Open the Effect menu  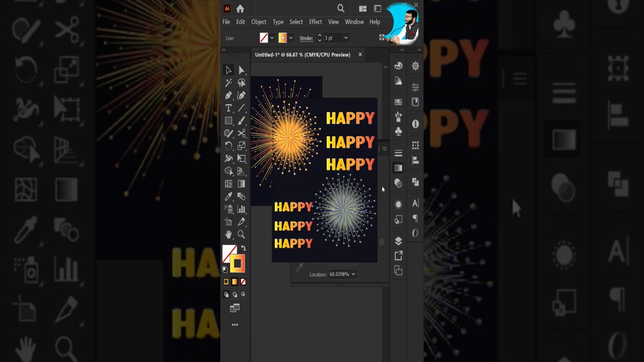[315, 22]
